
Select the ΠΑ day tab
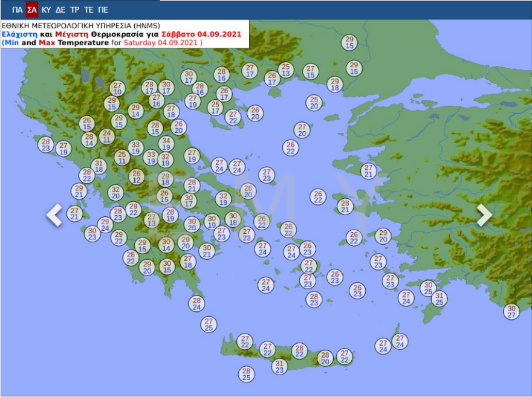coord(18,10)
